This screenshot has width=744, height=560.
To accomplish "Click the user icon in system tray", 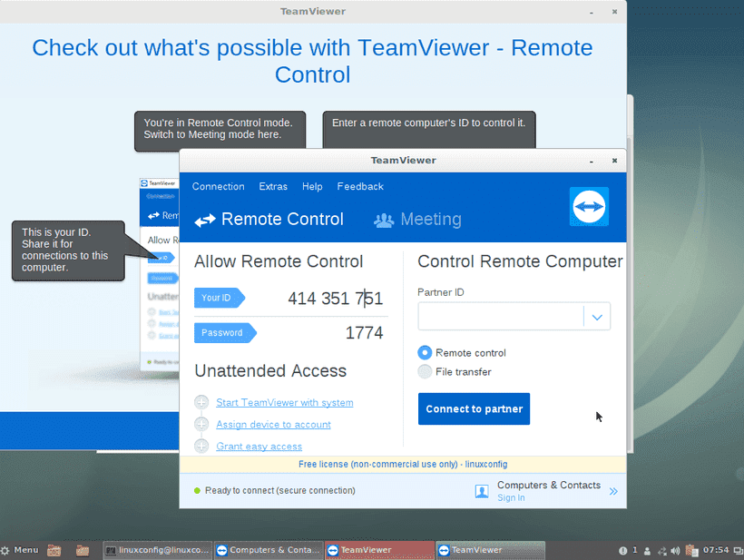I will 647,551.
